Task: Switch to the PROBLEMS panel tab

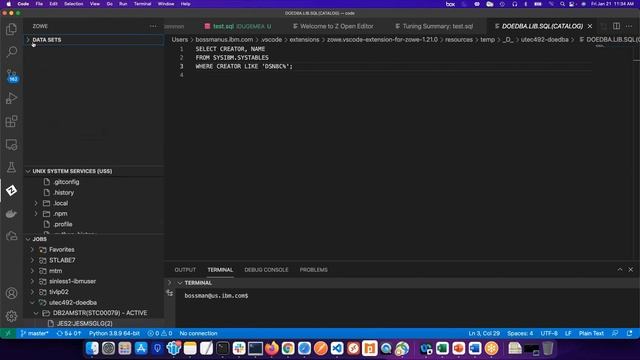Action: (313, 270)
